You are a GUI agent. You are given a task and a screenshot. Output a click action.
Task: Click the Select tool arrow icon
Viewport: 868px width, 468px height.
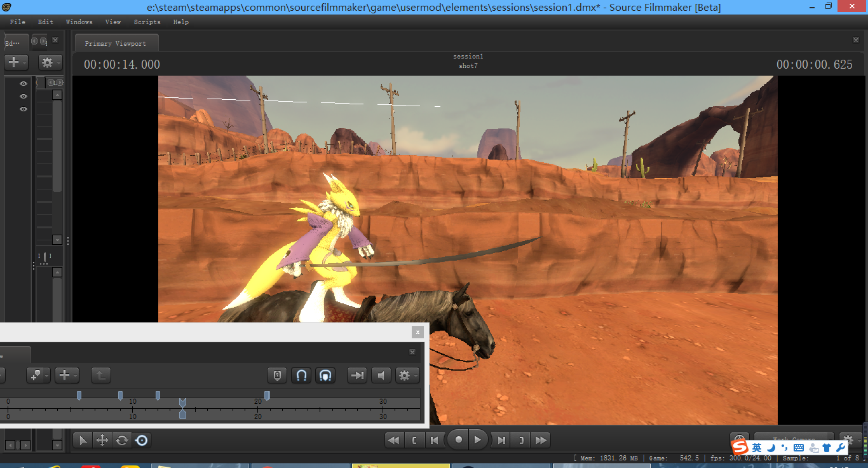pyautogui.click(x=83, y=440)
